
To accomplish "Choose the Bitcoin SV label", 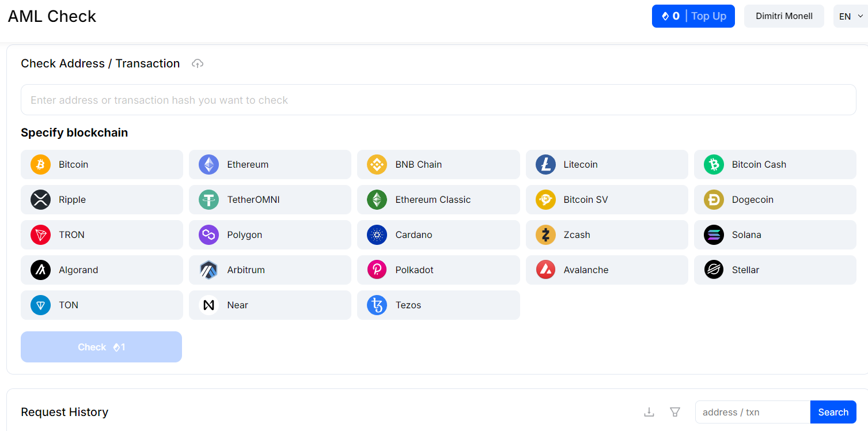I will (586, 200).
